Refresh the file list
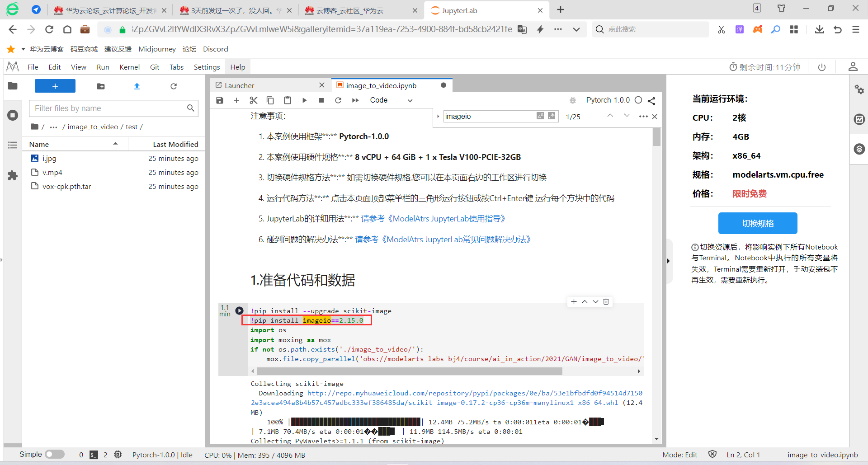 coord(174,86)
